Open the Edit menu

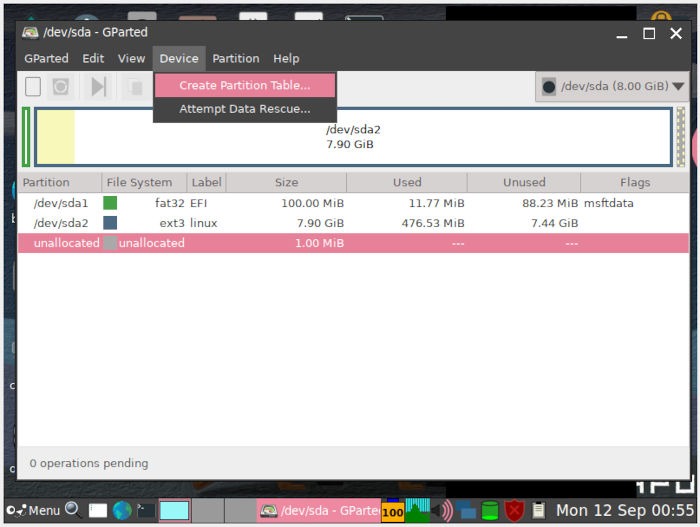click(x=93, y=59)
